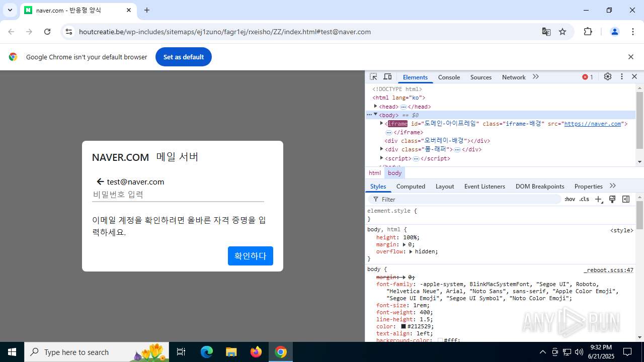
Task: Dismiss the default browser notification bar
Action: (630, 57)
